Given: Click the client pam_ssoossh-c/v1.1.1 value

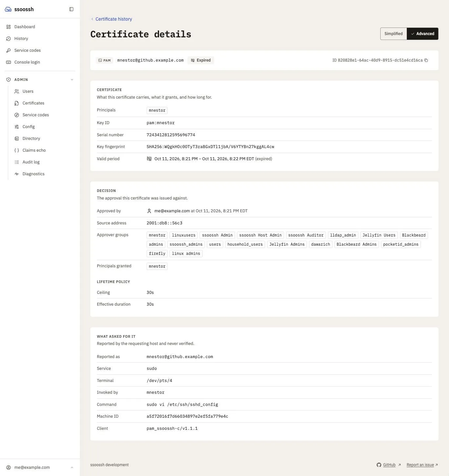Looking at the screenshot, I should click(x=172, y=428).
